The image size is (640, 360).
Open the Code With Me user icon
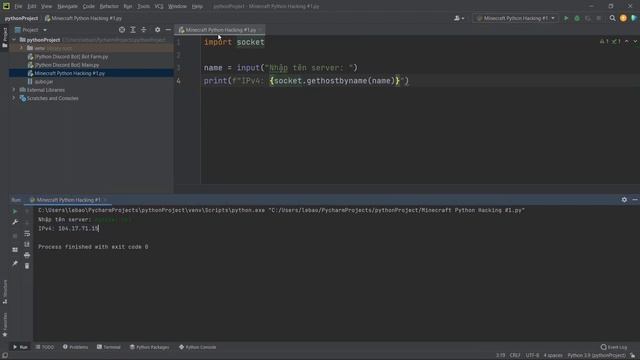(x=459, y=18)
